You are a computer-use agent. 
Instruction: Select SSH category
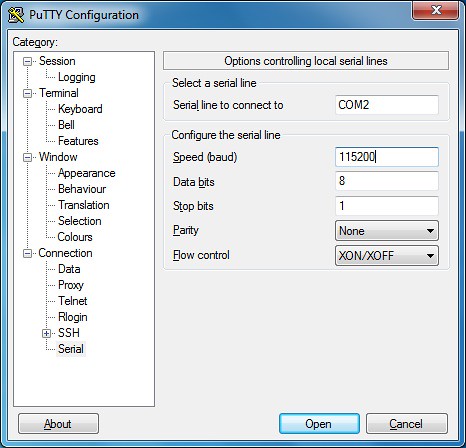pos(69,333)
